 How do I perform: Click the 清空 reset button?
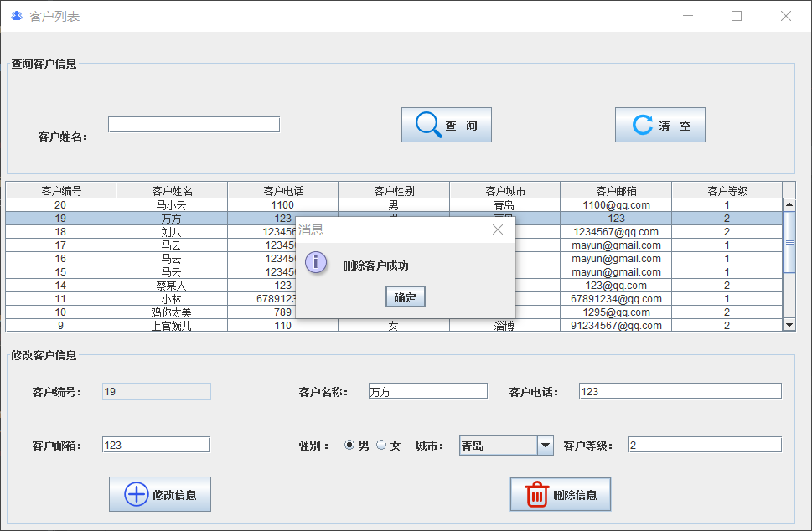659,125
